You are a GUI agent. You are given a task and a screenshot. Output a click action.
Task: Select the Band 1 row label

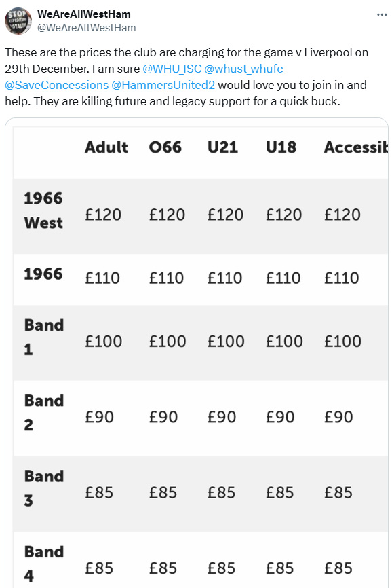point(44,337)
